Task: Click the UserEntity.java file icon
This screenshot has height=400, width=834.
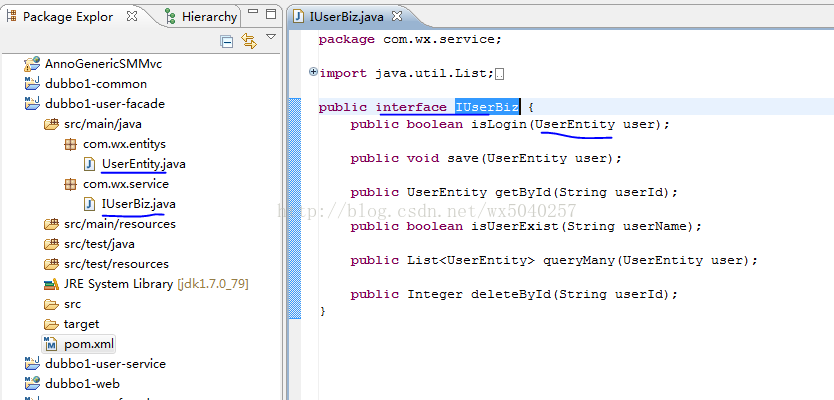Action: [x=89, y=164]
